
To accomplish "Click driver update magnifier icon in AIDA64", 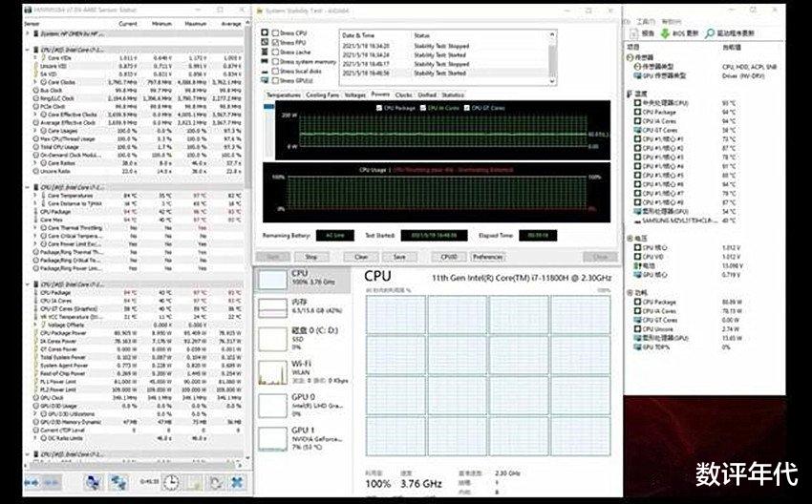I will [x=710, y=33].
